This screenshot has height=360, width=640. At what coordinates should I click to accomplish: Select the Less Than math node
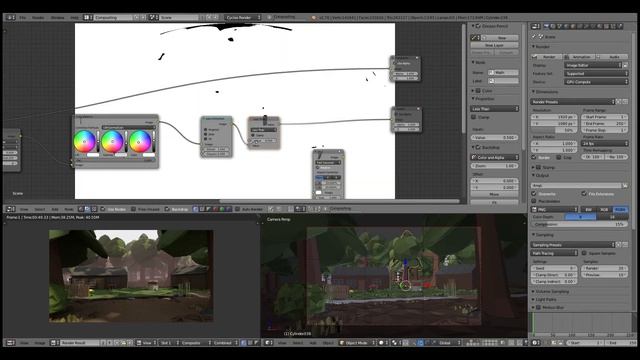[x=264, y=133]
